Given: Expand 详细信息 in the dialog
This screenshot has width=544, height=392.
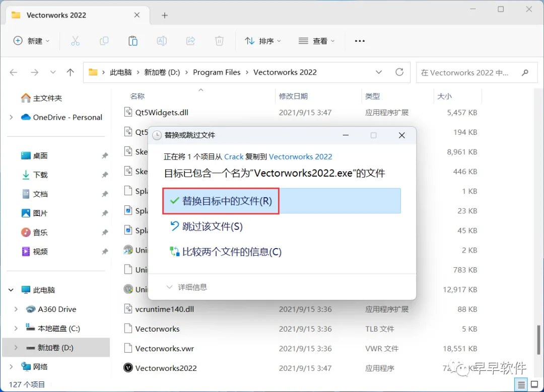Looking at the screenshot, I should [187, 287].
